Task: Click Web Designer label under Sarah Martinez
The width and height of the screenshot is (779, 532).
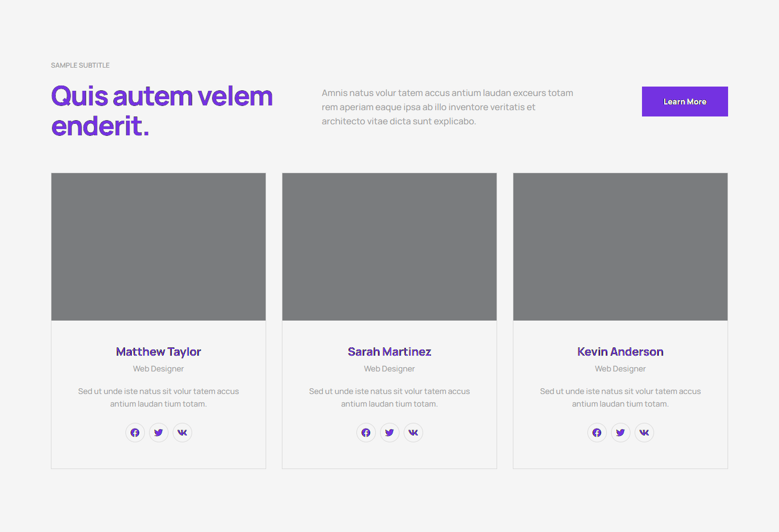Action: 389,369
